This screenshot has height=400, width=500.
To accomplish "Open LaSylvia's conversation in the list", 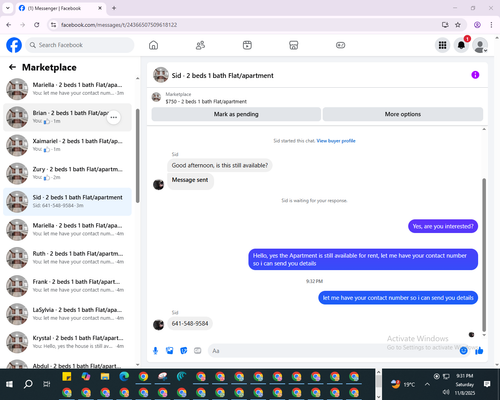I will pos(67,314).
